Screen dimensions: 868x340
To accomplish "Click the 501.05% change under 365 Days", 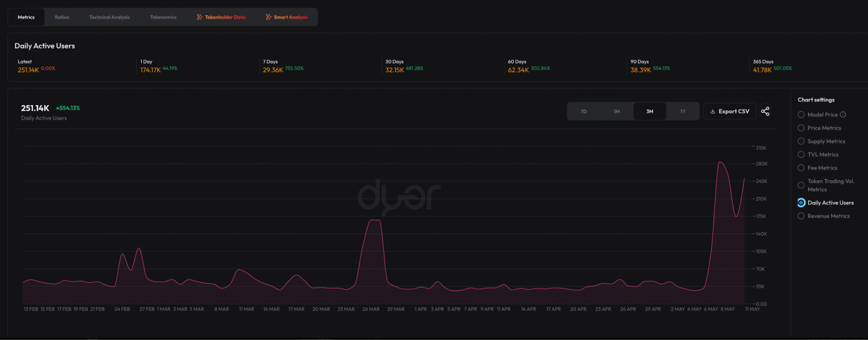I will [x=783, y=68].
